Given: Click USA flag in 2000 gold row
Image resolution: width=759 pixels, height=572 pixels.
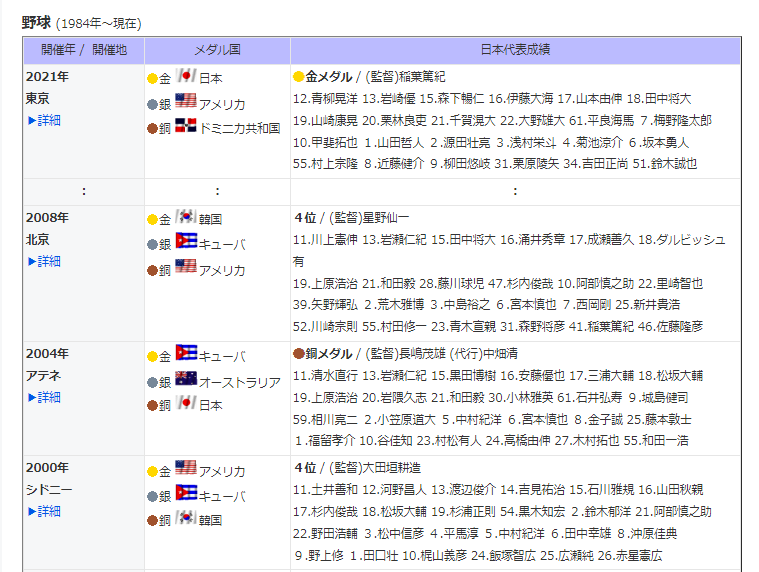Looking at the screenshot, I should [x=186, y=467].
